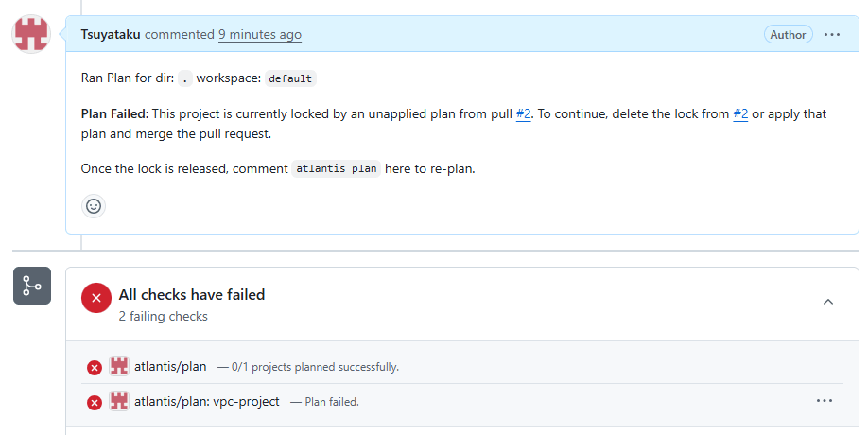Click the atlantis/plan: vpc-project app avatar
Screen dimensions: 868x435
(x=119, y=401)
